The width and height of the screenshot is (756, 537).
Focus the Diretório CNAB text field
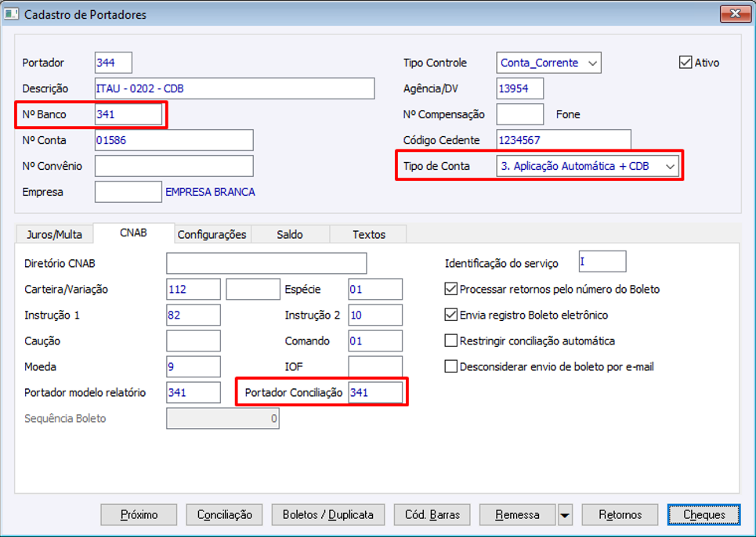click(x=266, y=263)
